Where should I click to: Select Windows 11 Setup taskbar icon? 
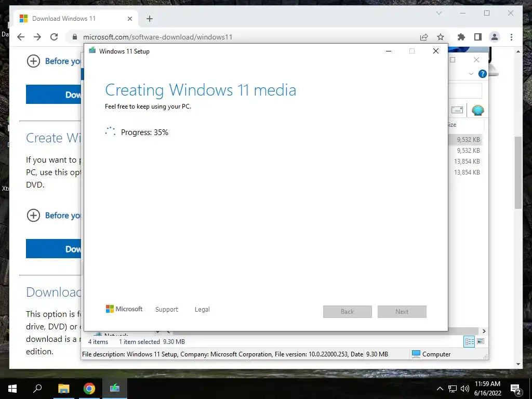pyautogui.click(x=115, y=389)
